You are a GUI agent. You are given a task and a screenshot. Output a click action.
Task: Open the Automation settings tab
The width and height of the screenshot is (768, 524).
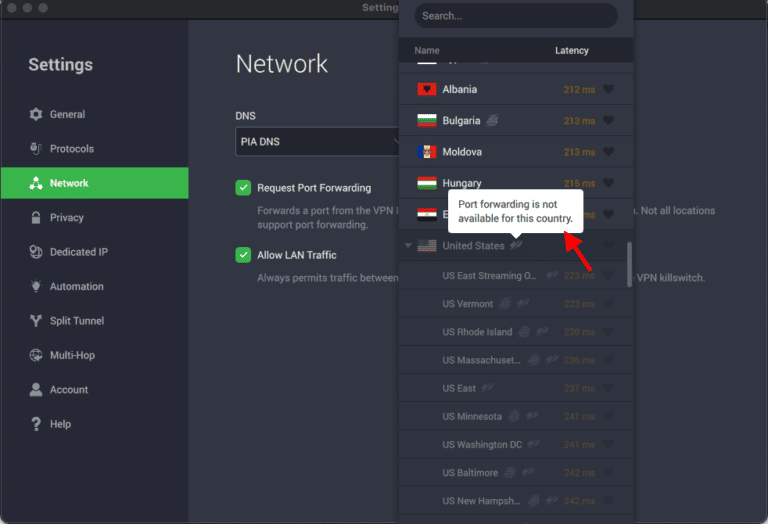click(x=95, y=286)
